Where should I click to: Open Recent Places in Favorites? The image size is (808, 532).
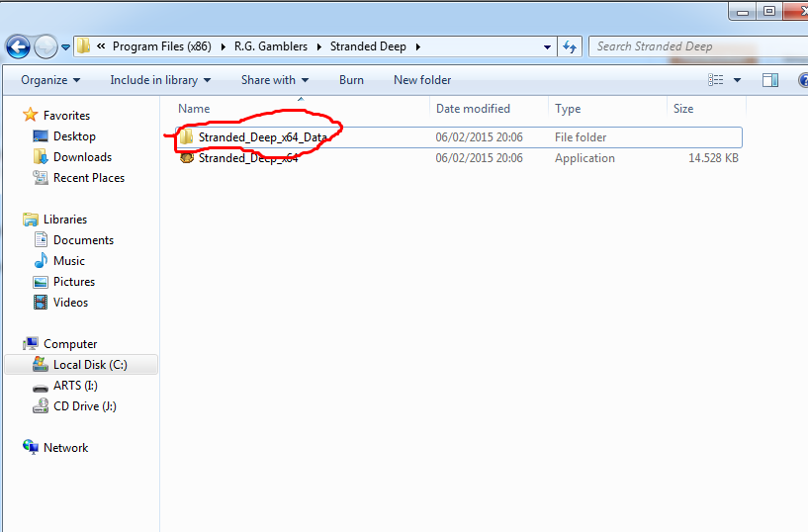pos(89,178)
